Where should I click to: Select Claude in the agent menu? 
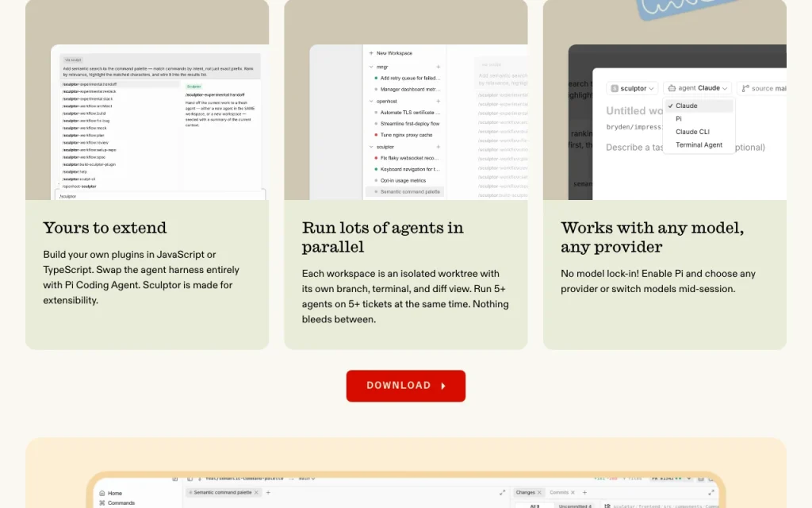click(x=699, y=106)
